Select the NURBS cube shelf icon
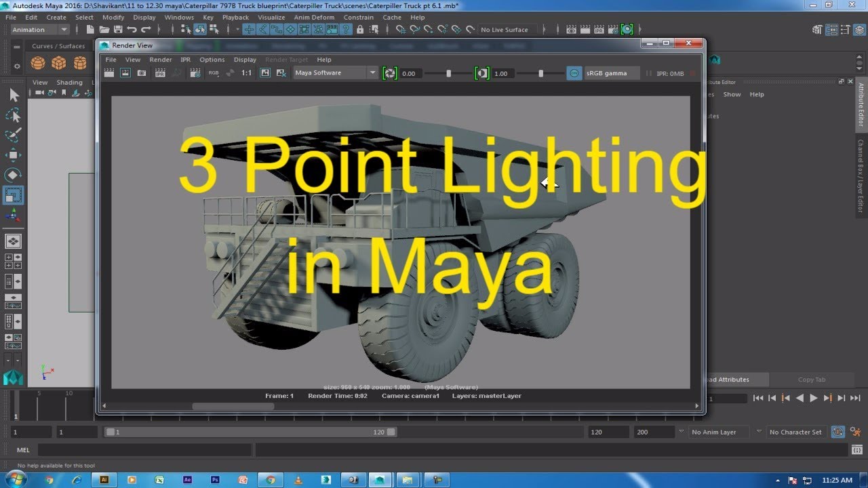 pyautogui.click(x=59, y=63)
